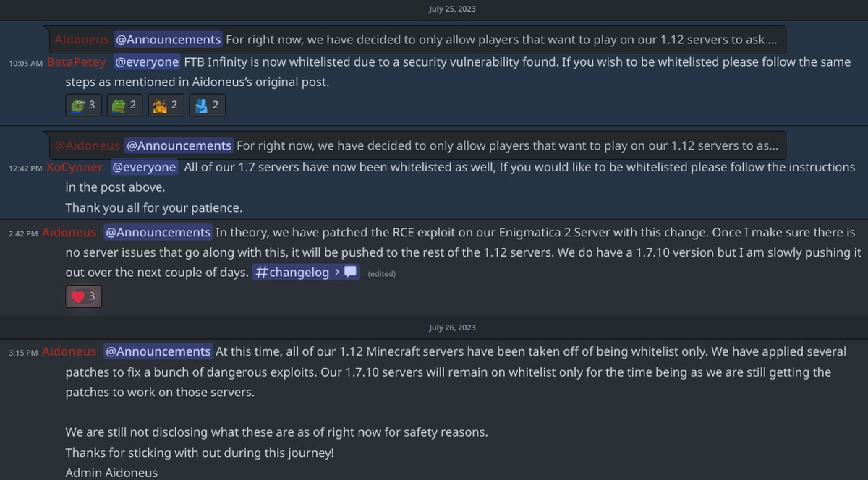Open the #changelog channel link
The image size is (868, 480).
tap(298, 273)
